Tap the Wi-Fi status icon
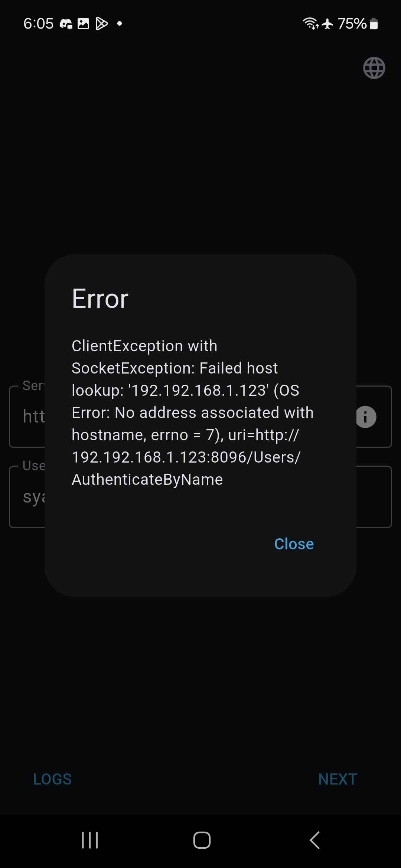 click(x=311, y=23)
